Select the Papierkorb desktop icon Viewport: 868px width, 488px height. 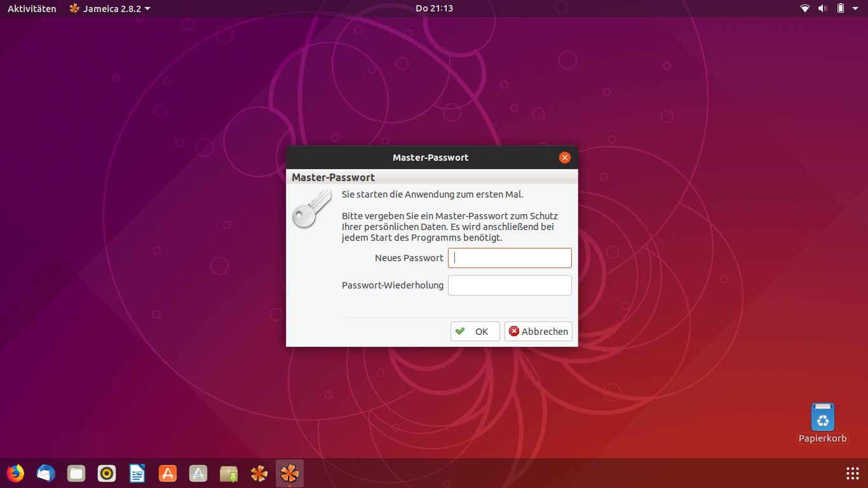[x=823, y=423]
